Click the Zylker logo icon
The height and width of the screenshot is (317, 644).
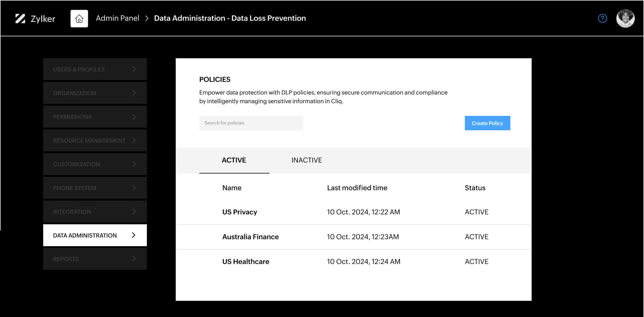(x=20, y=18)
